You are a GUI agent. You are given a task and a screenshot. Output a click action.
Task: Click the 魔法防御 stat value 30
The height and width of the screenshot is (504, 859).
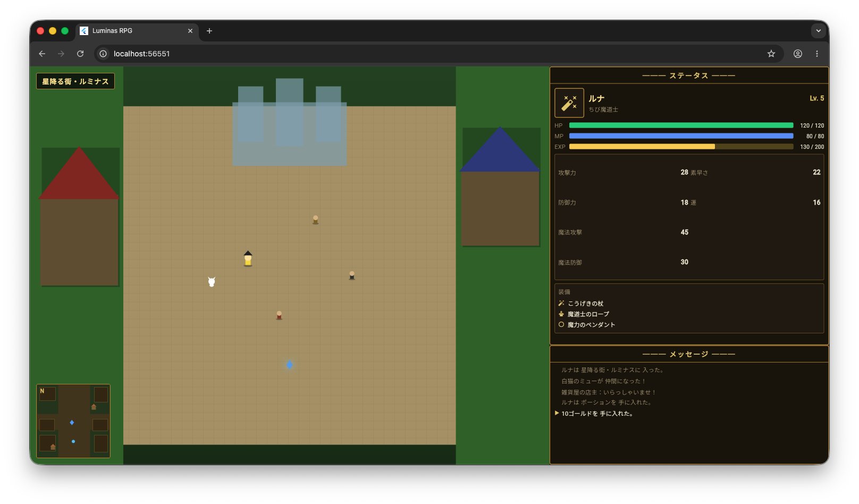click(684, 262)
